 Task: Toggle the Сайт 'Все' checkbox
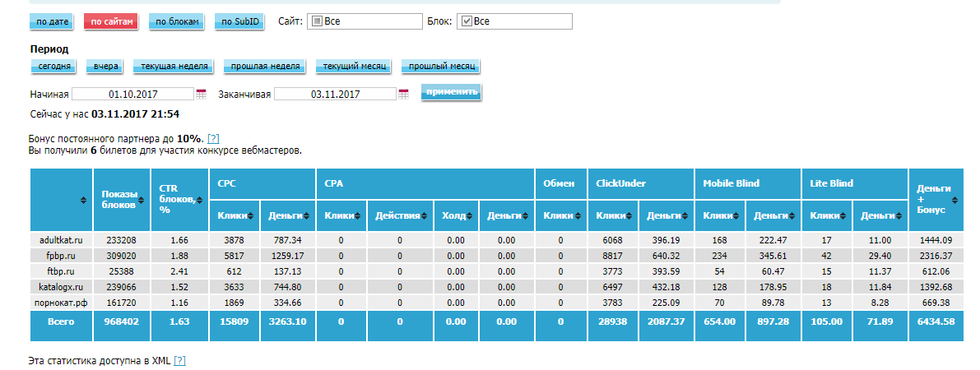pyautogui.click(x=317, y=21)
